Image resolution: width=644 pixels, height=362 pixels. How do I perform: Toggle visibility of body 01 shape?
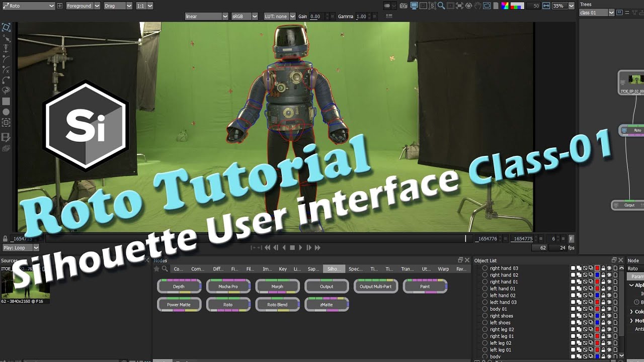609,309
